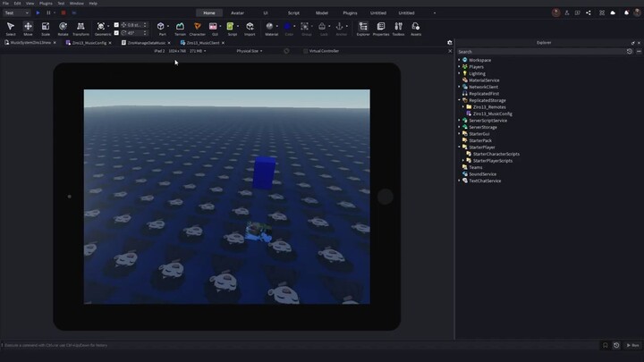This screenshot has height=362, width=644.
Task: Click the share icon in top bar
Action: (x=589, y=13)
